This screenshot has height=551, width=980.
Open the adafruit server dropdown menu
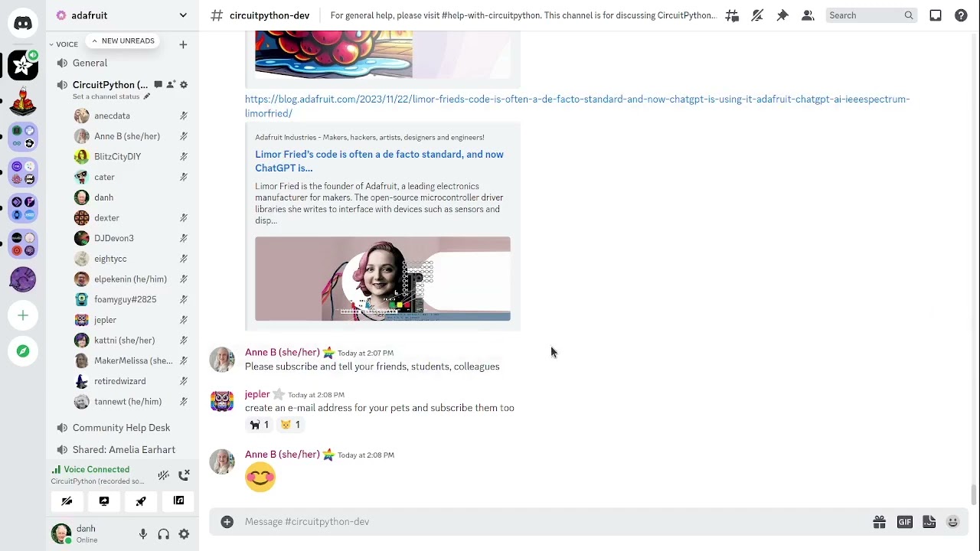122,15
